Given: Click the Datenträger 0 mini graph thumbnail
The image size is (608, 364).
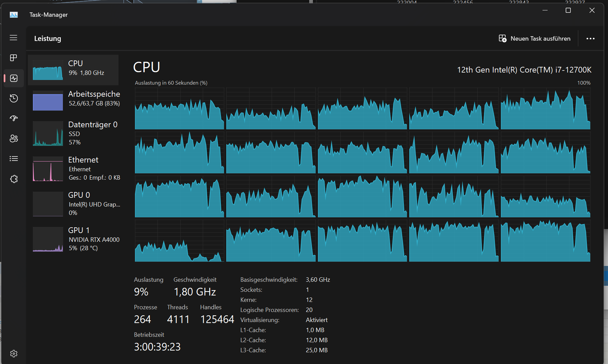Looking at the screenshot, I should click(48, 133).
